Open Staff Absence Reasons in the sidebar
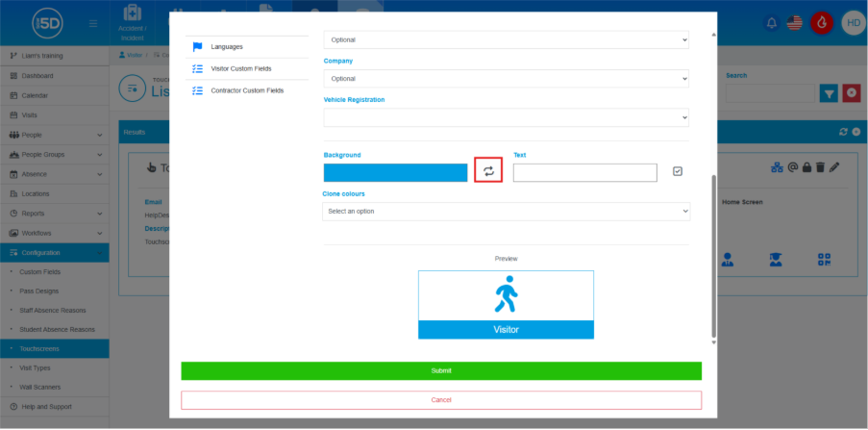The width and height of the screenshot is (868, 430). [x=54, y=311]
